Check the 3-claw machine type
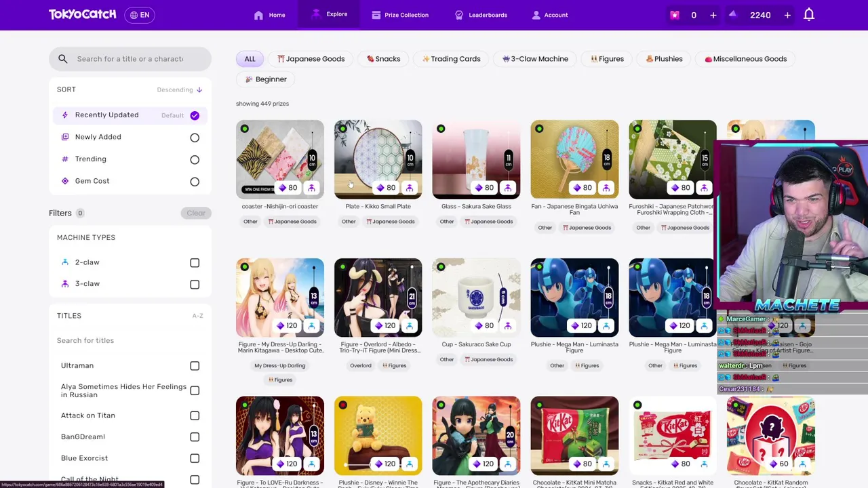 pyautogui.click(x=195, y=285)
